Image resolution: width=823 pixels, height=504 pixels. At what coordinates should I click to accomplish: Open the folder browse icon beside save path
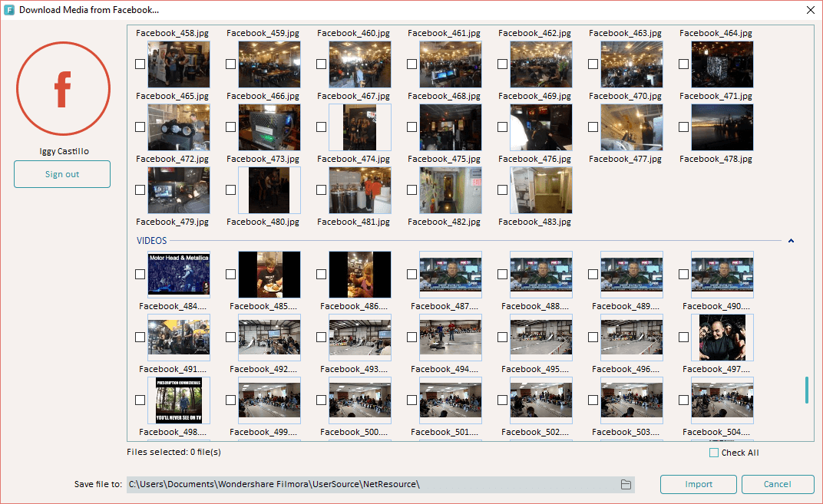pyautogui.click(x=626, y=484)
